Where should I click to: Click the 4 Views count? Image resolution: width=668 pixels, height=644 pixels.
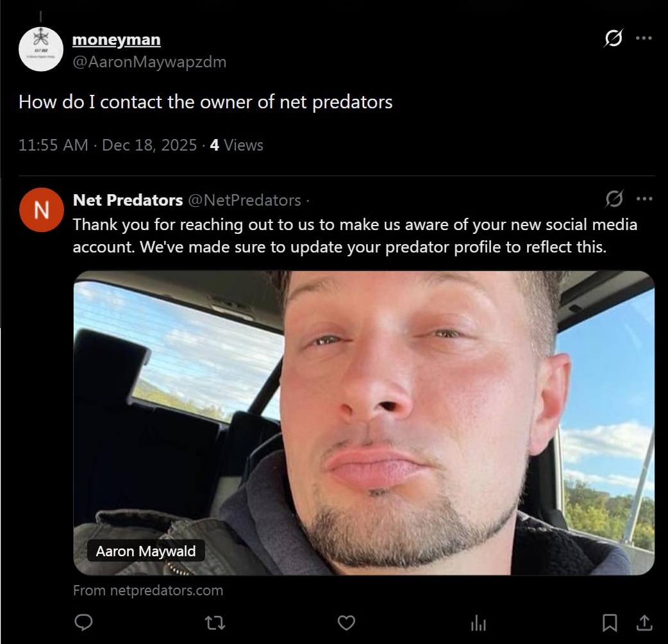coord(237,145)
